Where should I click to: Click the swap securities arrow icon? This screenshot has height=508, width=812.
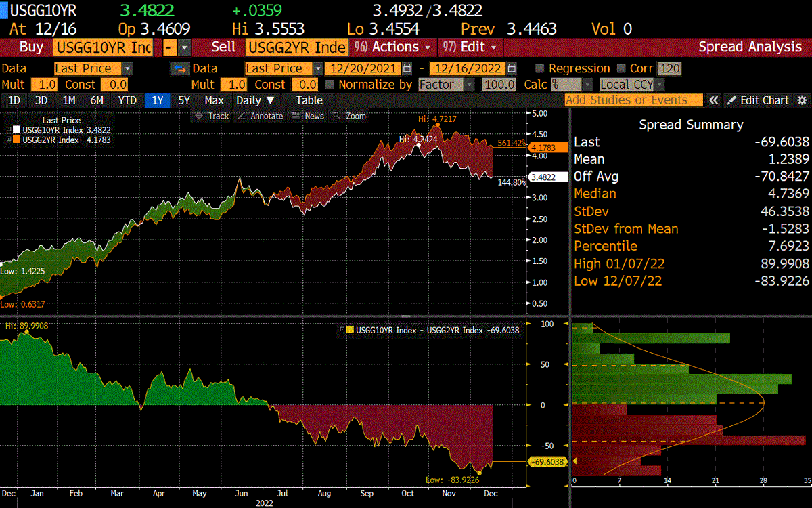pos(179,68)
